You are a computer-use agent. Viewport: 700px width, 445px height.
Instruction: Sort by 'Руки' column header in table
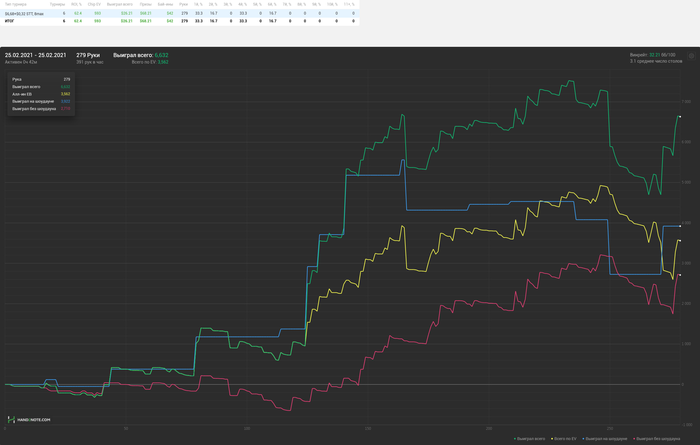[x=183, y=4]
